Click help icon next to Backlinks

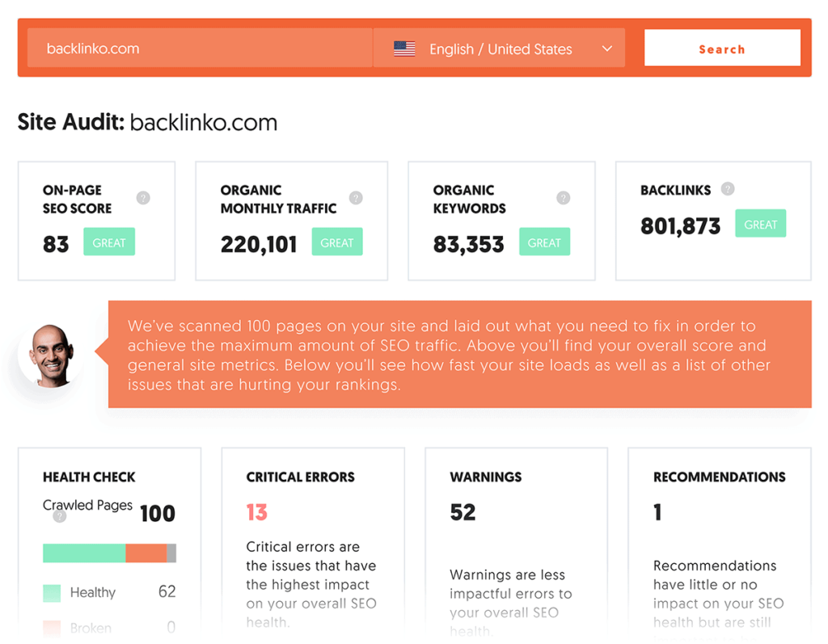728,190
